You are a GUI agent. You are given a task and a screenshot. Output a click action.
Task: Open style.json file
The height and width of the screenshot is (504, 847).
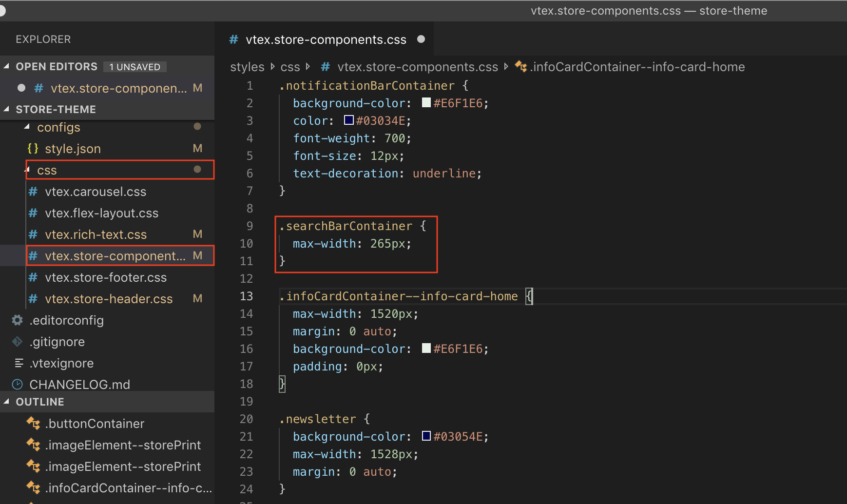coord(73,149)
